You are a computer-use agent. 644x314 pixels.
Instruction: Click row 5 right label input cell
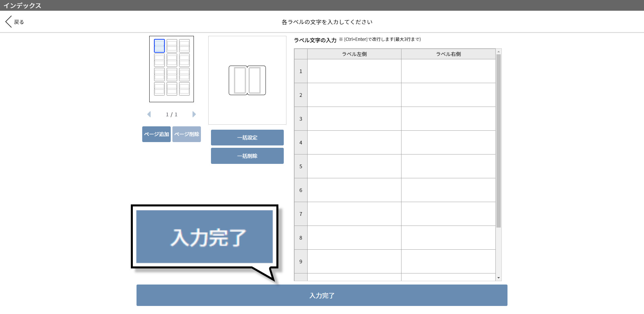448,166
